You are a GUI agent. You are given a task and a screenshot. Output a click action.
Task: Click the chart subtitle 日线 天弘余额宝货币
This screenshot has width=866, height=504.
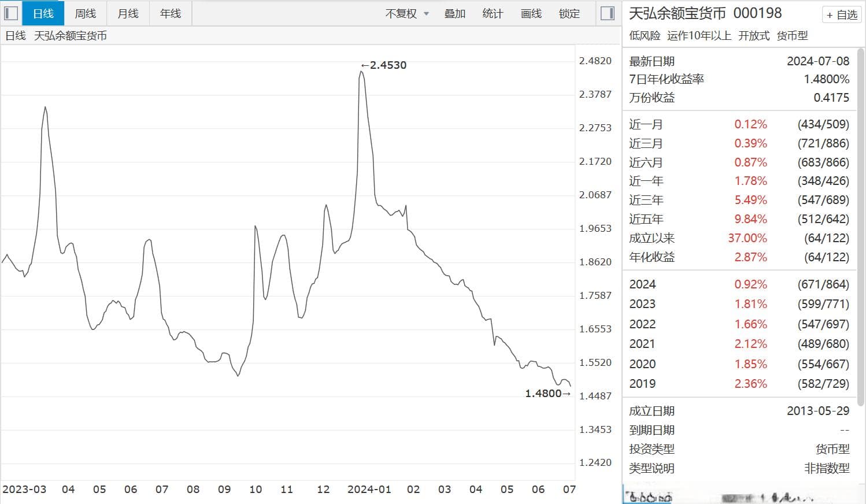click(x=56, y=36)
